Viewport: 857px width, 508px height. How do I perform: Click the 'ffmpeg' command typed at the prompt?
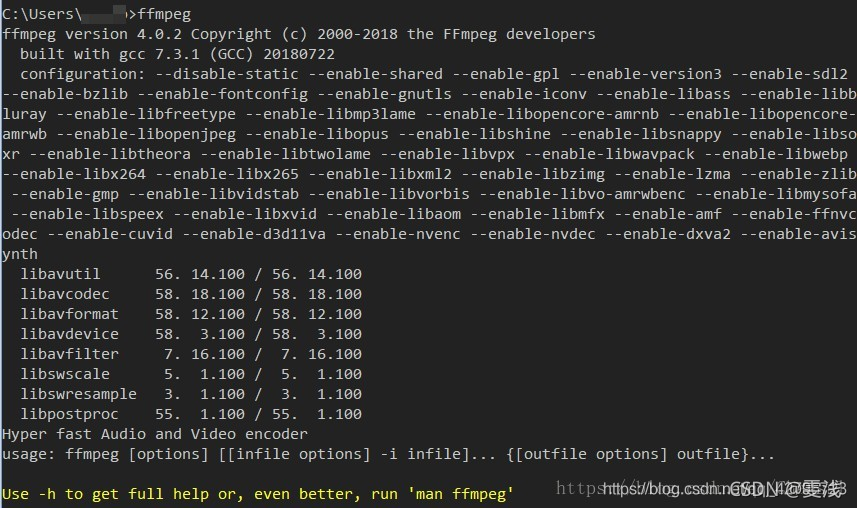pyautogui.click(x=164, y=14)
